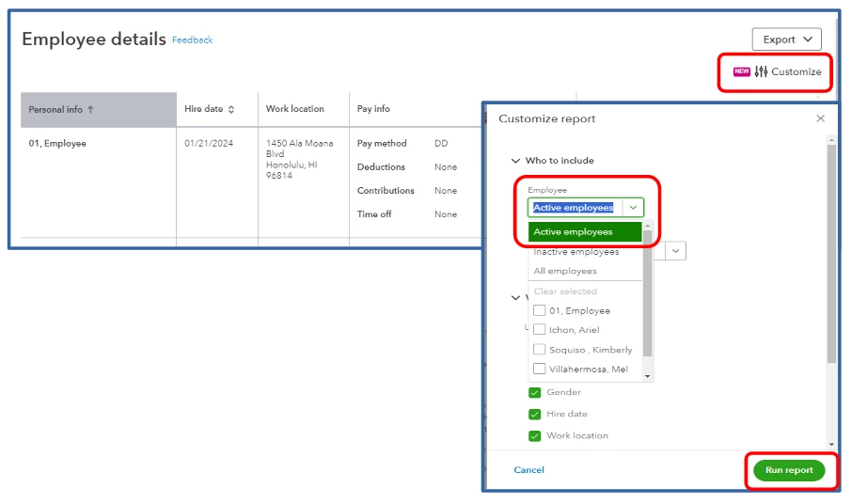Check the 01, Employee checkbox
851x504 pixels.
[x=540, y=310]
